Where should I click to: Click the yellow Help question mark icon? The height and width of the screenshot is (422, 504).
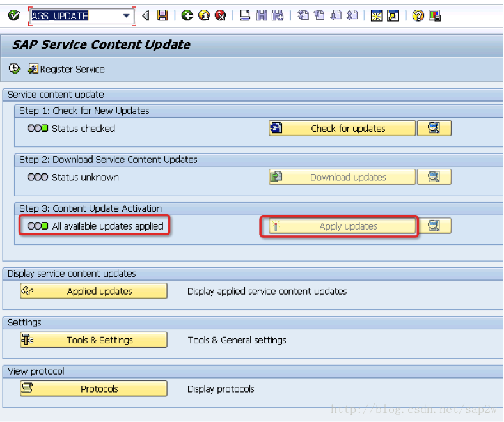click(418, 15)
